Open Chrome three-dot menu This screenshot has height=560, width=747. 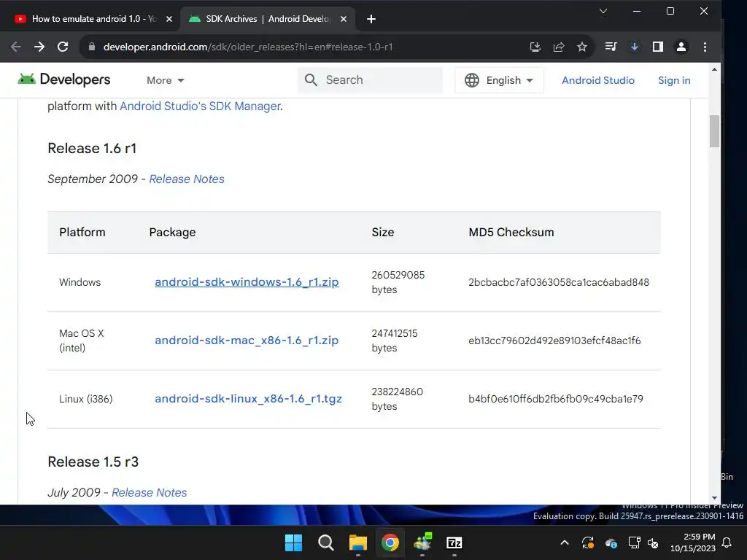[705, 47]
